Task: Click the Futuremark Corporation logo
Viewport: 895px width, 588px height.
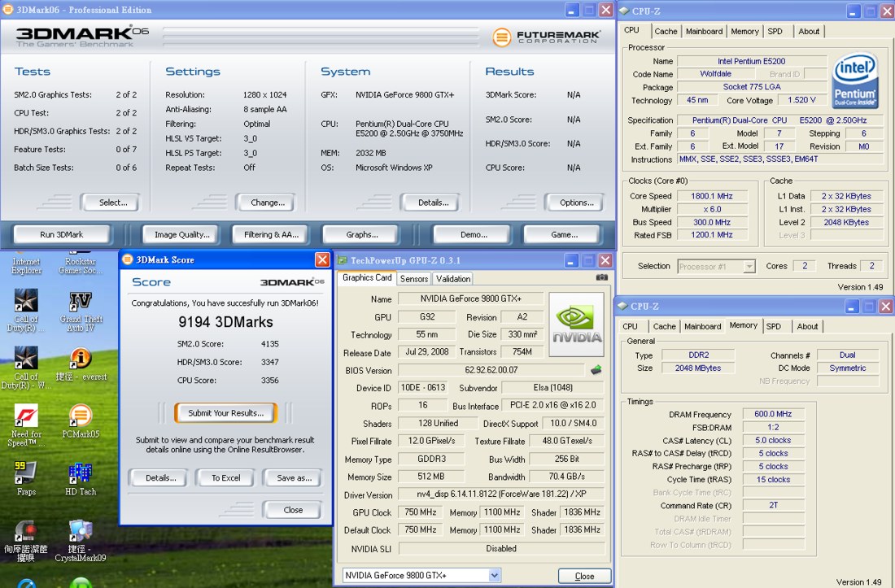Action: pyautogui.click(x=546, y=37)
